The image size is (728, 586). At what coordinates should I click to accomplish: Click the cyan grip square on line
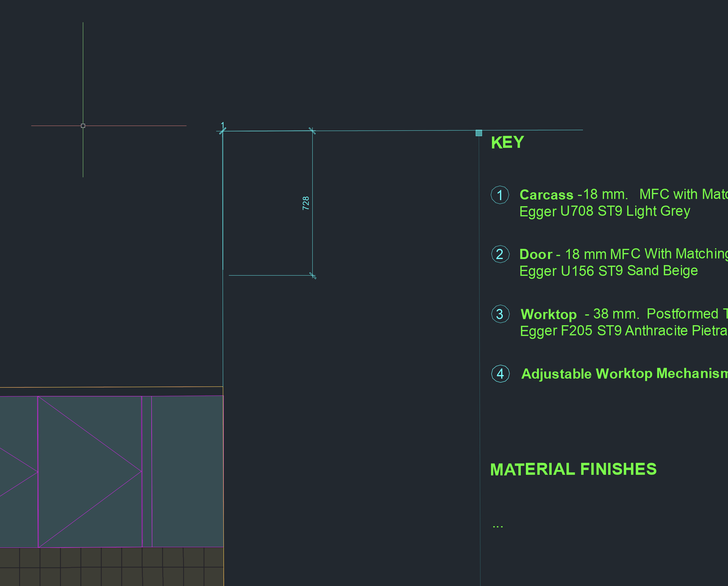coord(479,133)
